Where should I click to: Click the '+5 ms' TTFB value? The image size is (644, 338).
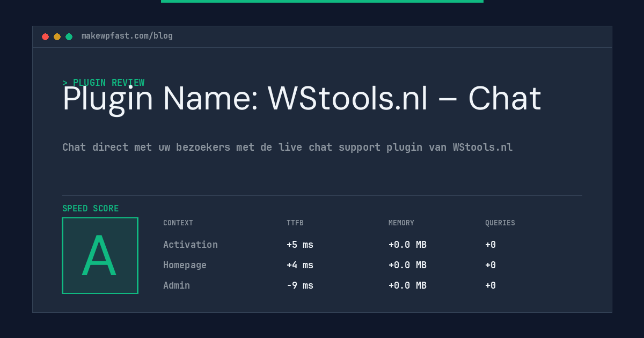300,245
